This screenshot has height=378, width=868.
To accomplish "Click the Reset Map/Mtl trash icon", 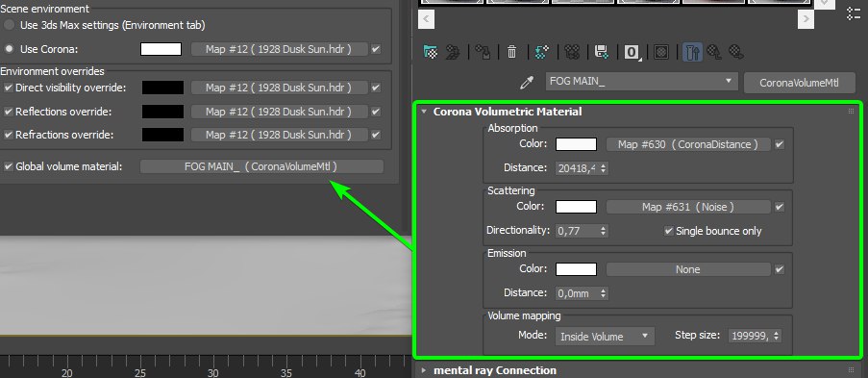I will pyautogui.click(x=512, y=52).
